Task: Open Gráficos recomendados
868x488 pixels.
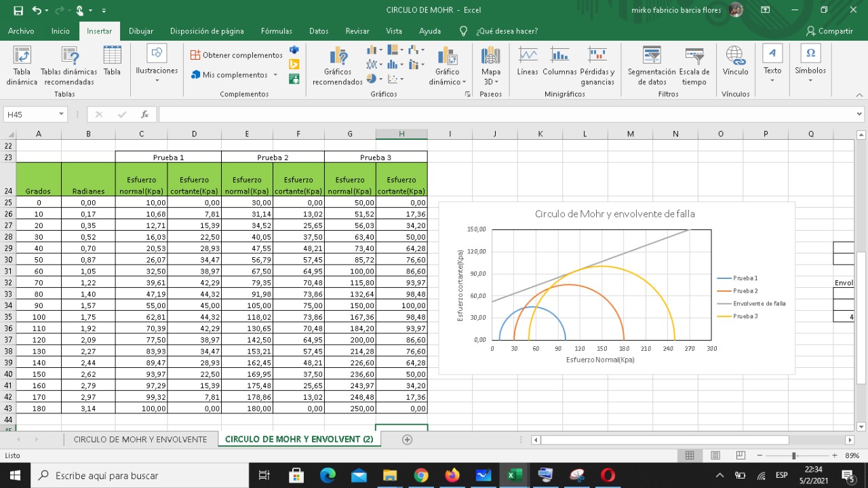Action: [x=337, y=66]
